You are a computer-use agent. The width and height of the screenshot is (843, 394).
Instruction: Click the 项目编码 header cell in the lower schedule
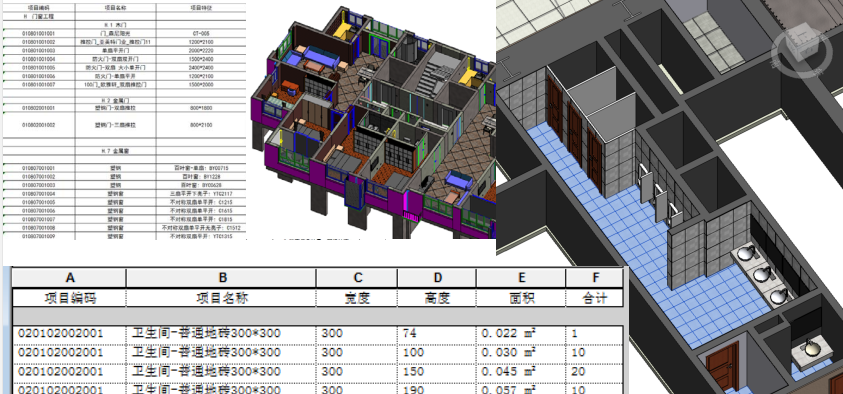[69, 298]
